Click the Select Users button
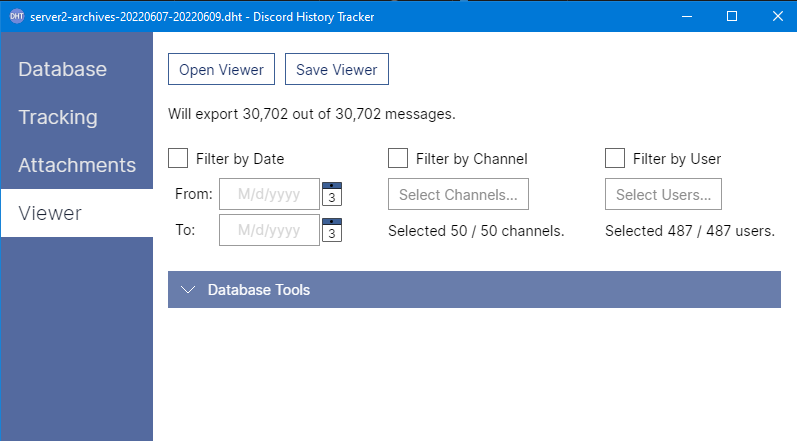The width and height of the screenshot is (797, 441). point(663,194)
